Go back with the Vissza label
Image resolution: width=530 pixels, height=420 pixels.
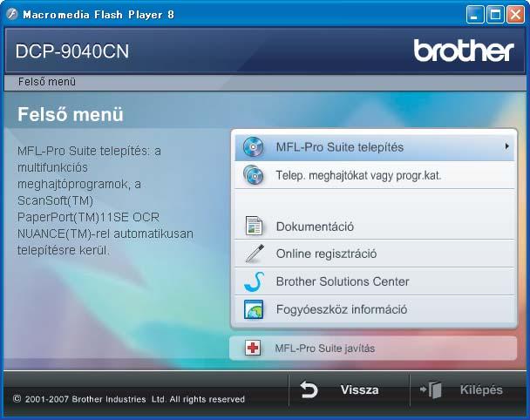(360, 390)
